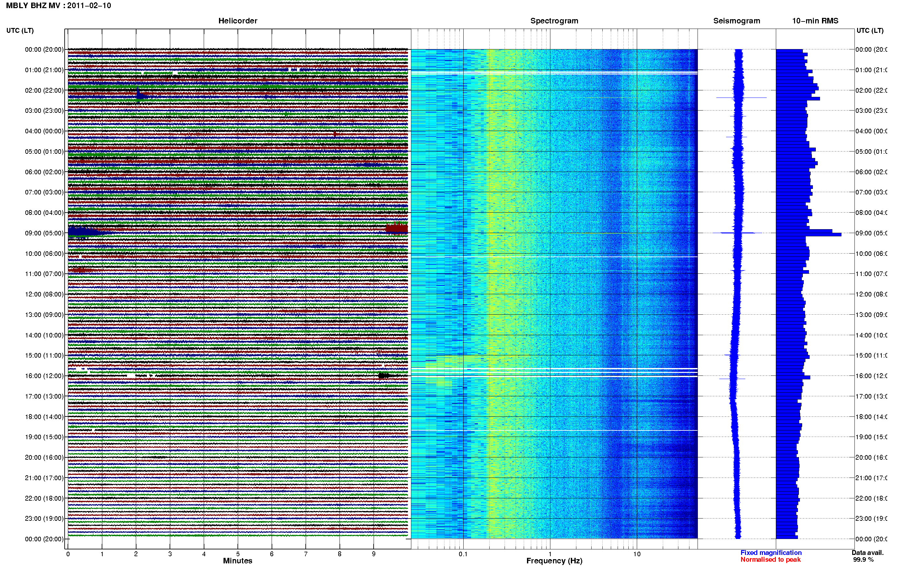Click the left '10:00 (06:00)' time label
This screenshot has width=924, height=578.
pyautogui.click(x=44, y=254)
